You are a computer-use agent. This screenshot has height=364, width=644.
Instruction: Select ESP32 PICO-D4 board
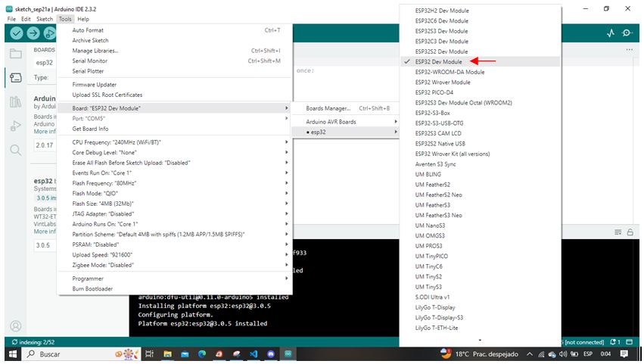click(x=480, y=92)
